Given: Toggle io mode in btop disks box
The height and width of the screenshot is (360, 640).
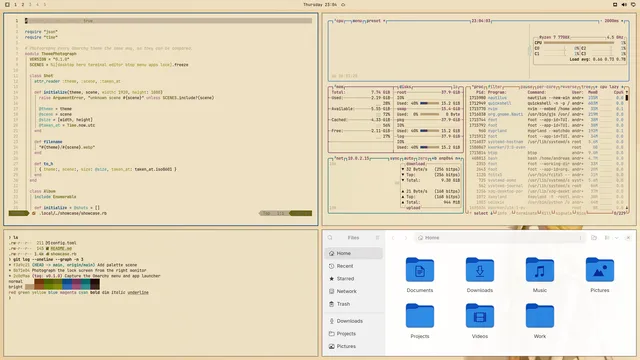Looking at the screenshot, I should (x=456, y=87).
